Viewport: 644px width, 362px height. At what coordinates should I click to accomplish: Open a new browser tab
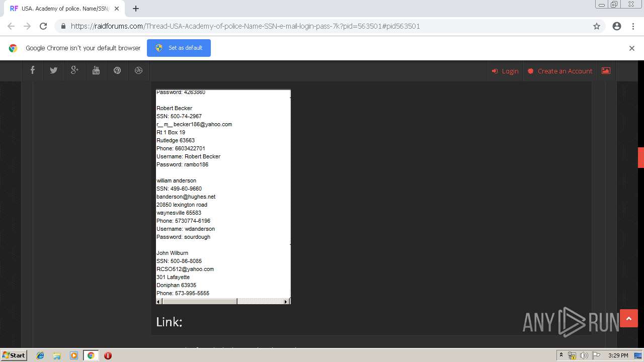[136, 9]
